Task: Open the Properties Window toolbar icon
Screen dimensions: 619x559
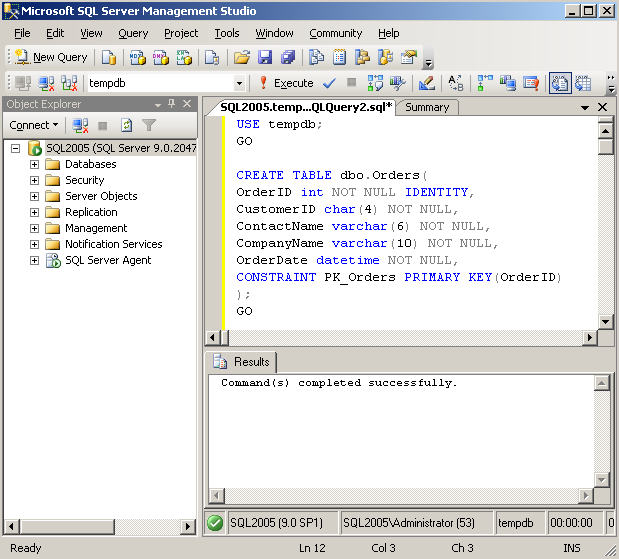Action: click(409, 58)
